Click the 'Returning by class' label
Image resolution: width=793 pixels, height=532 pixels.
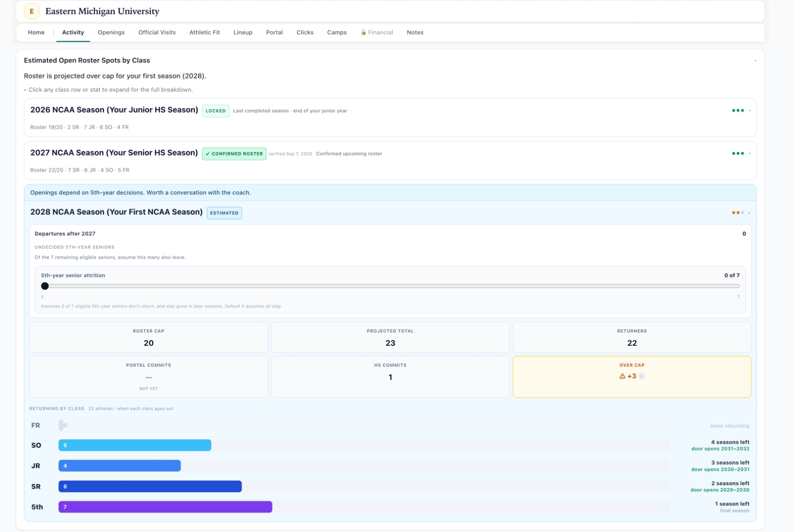pyautogui.click(x=57, y=408)
